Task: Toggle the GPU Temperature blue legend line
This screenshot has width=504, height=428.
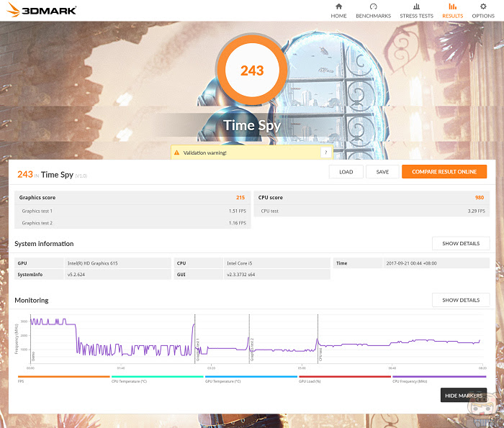Action: coord(251,377)
